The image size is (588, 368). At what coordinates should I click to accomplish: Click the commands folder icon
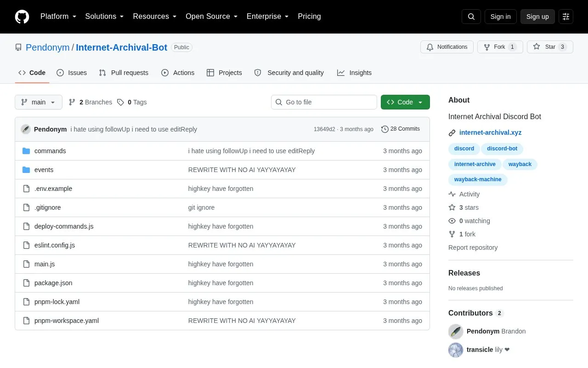tap(26, 151)
